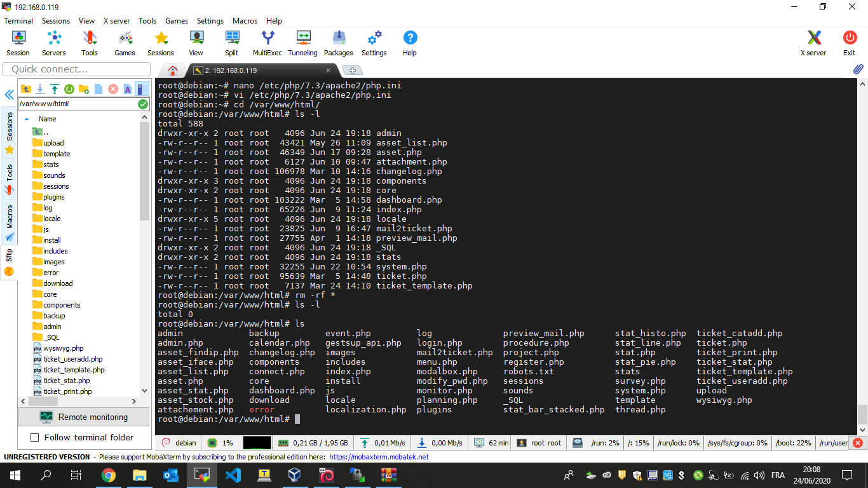Click the debian status bar entry
This screenshot has height=488, width=868.
tap(179, 443)
